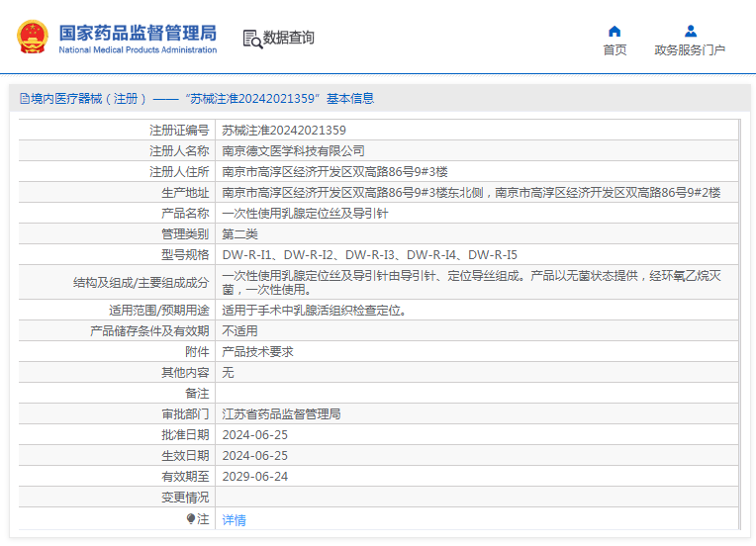
Task: Click the 适用范围/预期用途 label
Action: coord(158,311)
